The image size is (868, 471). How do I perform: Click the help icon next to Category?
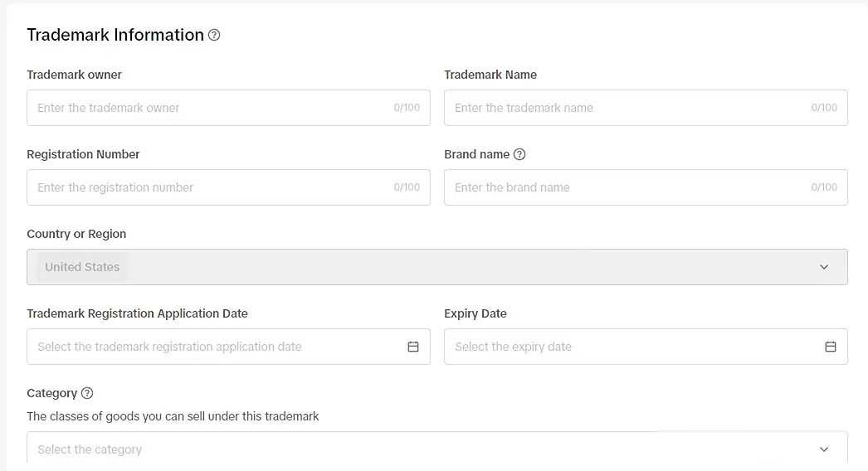[x=87, y=393]
